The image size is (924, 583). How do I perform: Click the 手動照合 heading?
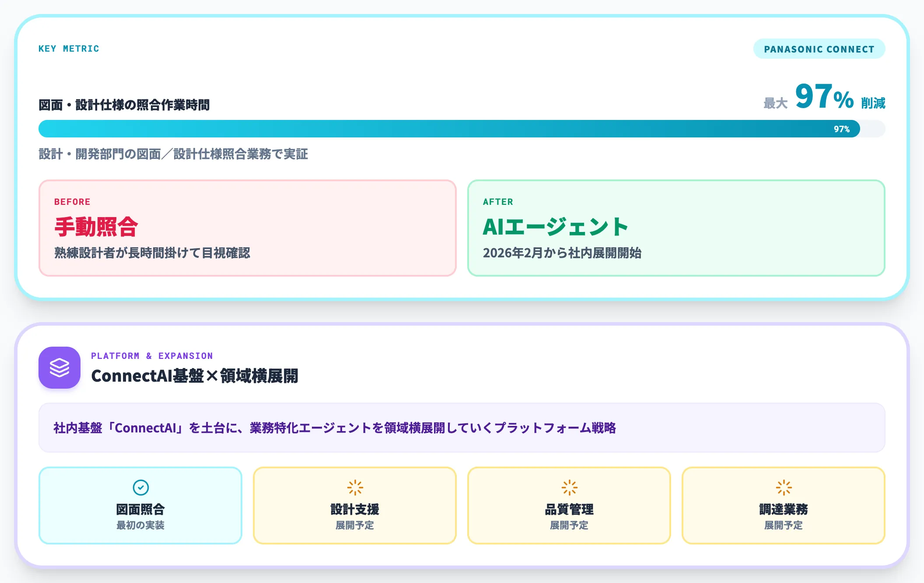pos(96,227)
